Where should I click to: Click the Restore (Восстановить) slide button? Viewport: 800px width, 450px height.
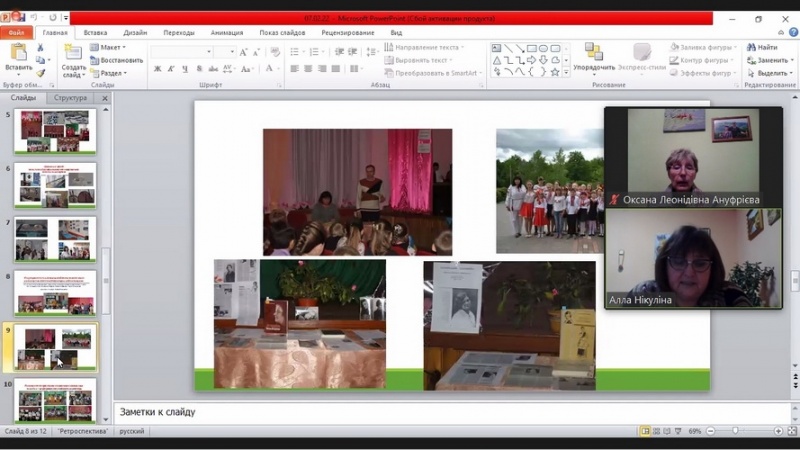click(x=117, y=60)
